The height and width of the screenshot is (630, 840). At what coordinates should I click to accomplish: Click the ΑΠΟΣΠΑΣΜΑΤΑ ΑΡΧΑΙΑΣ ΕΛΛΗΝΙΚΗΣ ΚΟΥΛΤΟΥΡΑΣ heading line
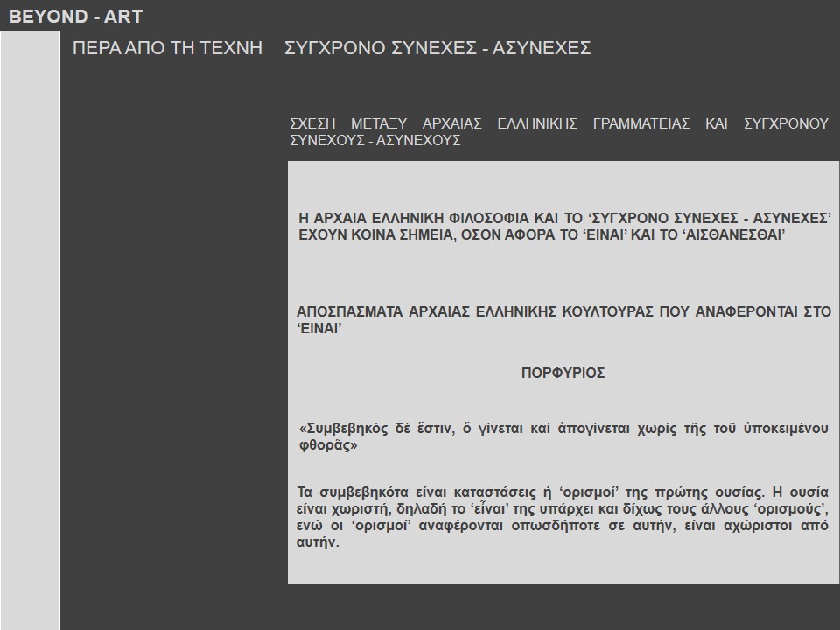pos(563,311)
